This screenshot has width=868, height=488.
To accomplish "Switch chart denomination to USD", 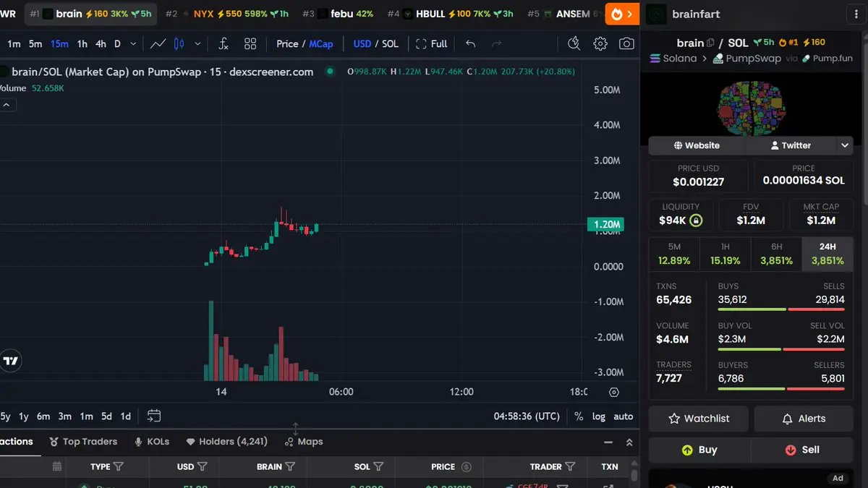I will 362,43.
